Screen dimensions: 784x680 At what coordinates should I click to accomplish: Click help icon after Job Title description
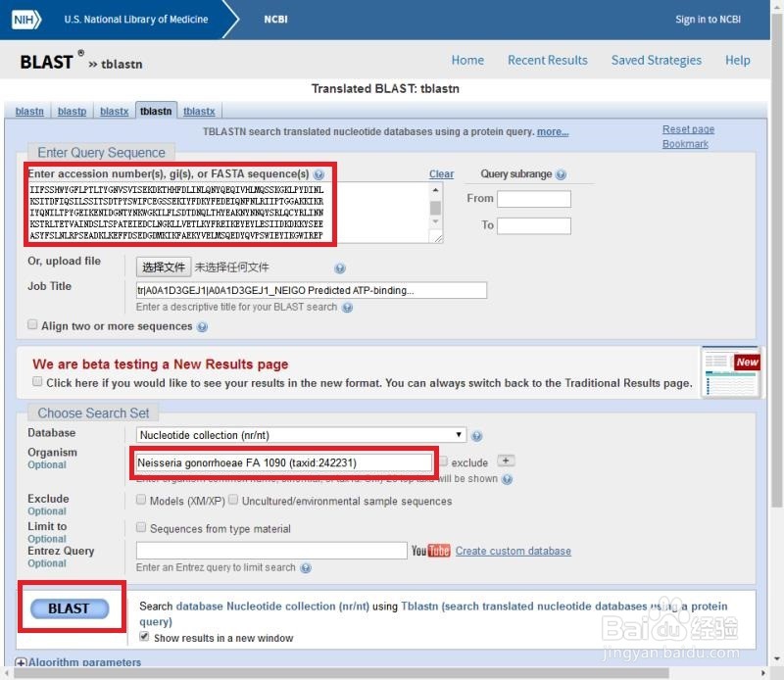(x=348, y=308)
